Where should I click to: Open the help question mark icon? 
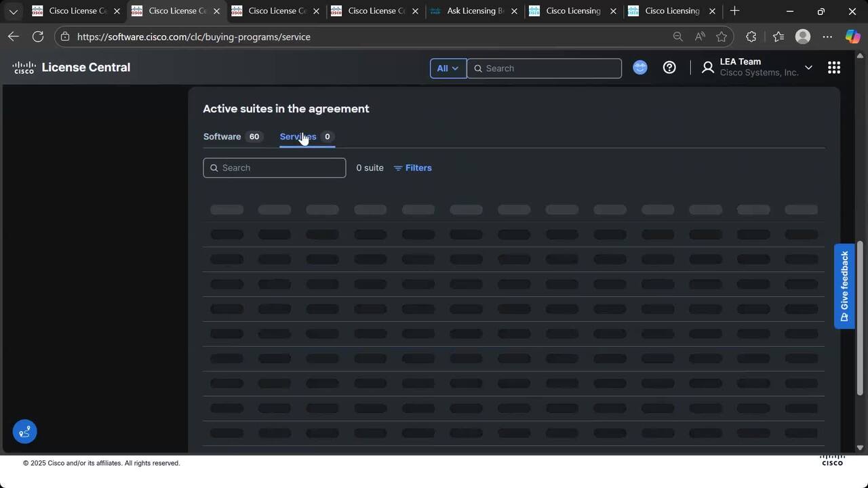click(x=669, y=67)
